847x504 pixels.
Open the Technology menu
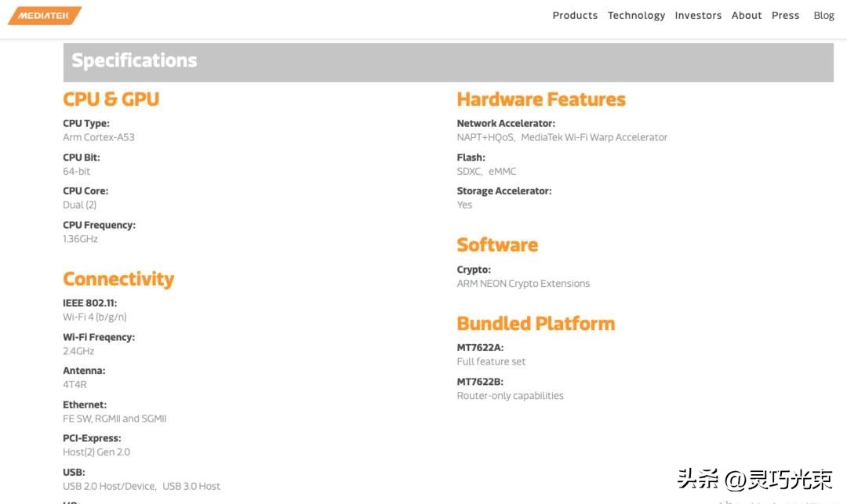tap(636, 16)
